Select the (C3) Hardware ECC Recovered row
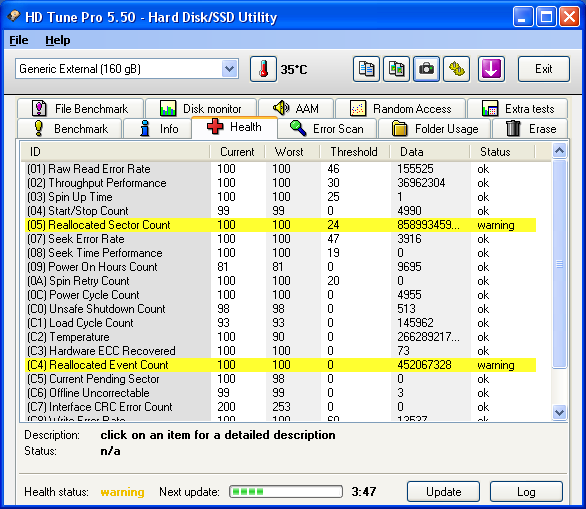Image resolution: width=586 pixels, height=509 pixels. pyautogui.click(x=281, y=351)
